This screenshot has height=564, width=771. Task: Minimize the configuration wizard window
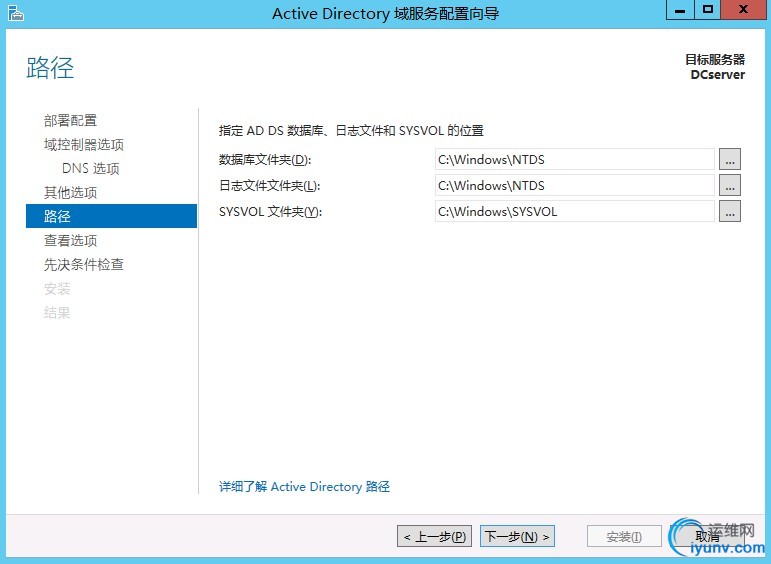[680, 10]
